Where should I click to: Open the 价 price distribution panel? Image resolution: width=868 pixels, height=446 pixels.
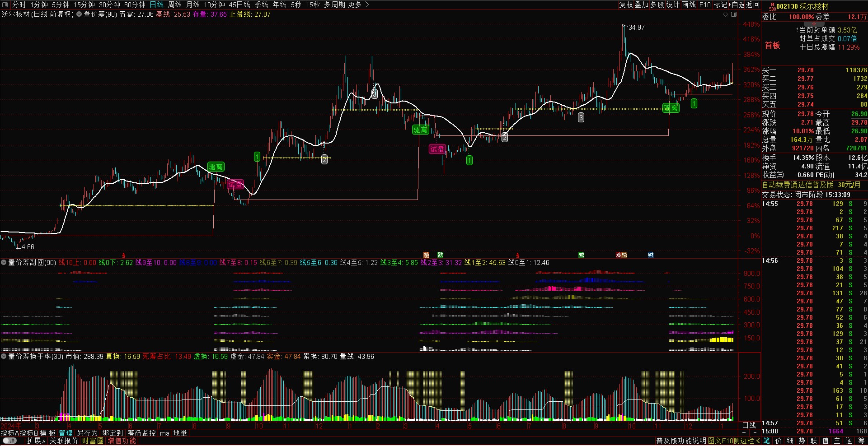pyautogui.click(x=778, y=441)
